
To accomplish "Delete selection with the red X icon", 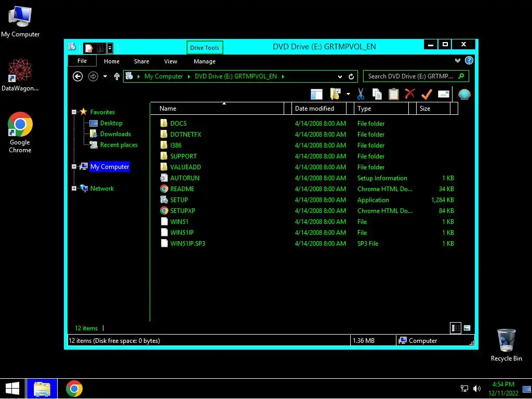I will click(x=410, y=94).
